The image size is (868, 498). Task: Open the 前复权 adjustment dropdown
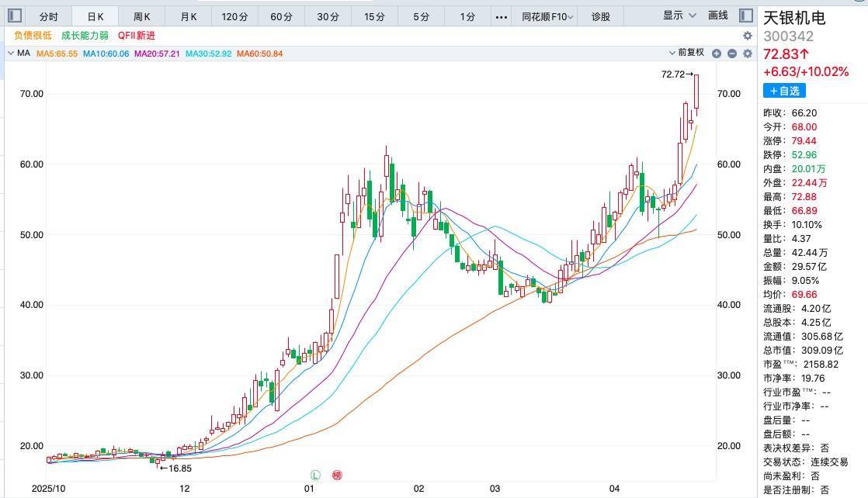tap(686, 53)
